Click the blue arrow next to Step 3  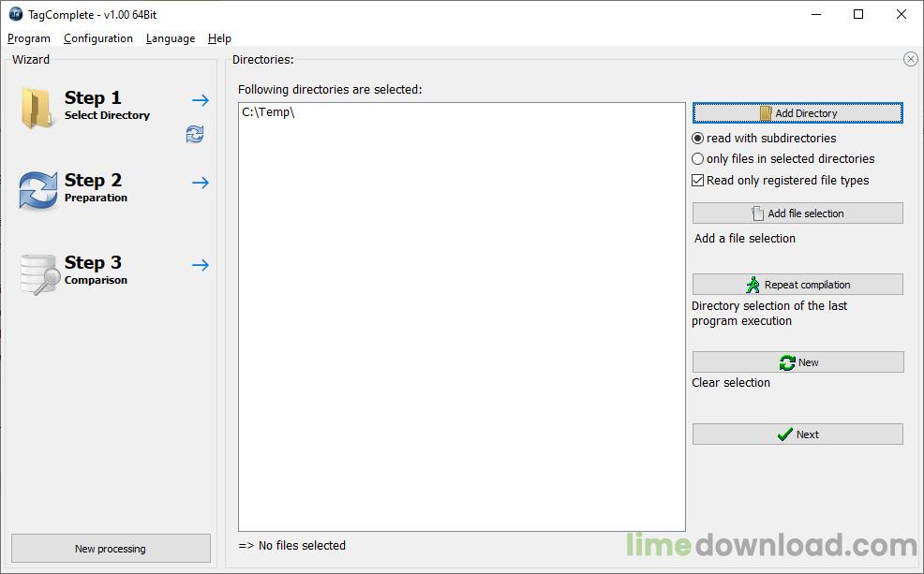coord(201,265)
